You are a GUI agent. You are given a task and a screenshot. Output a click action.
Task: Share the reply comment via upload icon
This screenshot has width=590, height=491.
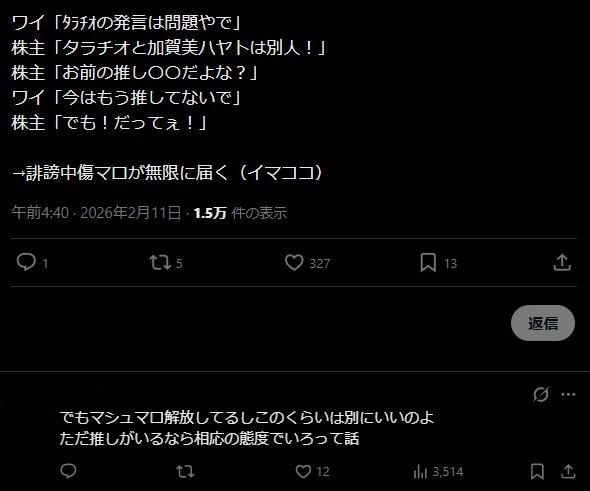click(x=568, y=471)
